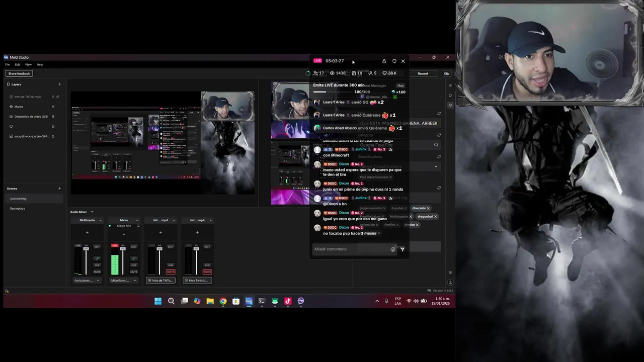Add a new layer with the Layers plus icon

tap(59, 84)
